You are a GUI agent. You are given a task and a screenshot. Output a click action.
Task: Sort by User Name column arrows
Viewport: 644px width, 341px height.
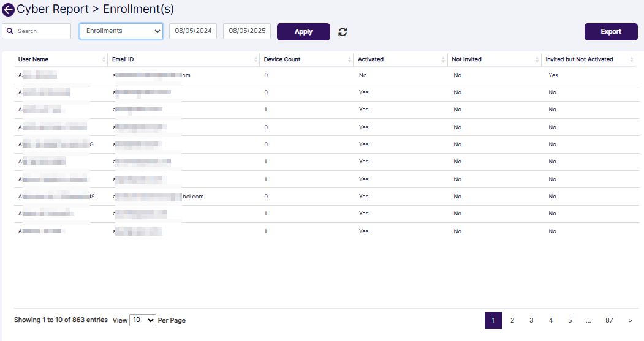104,59
